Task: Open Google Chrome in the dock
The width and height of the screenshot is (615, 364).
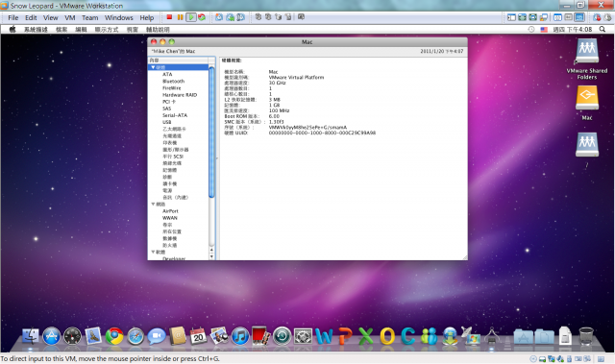Action: (x=114, y=336)
